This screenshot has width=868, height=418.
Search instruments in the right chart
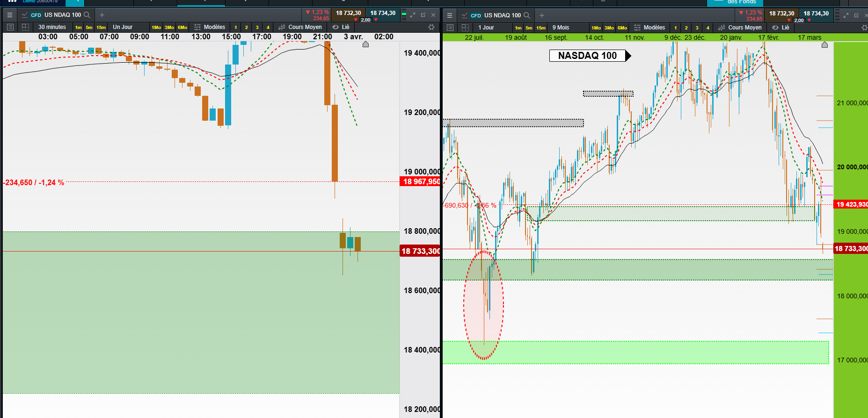(x=527, y=15)
